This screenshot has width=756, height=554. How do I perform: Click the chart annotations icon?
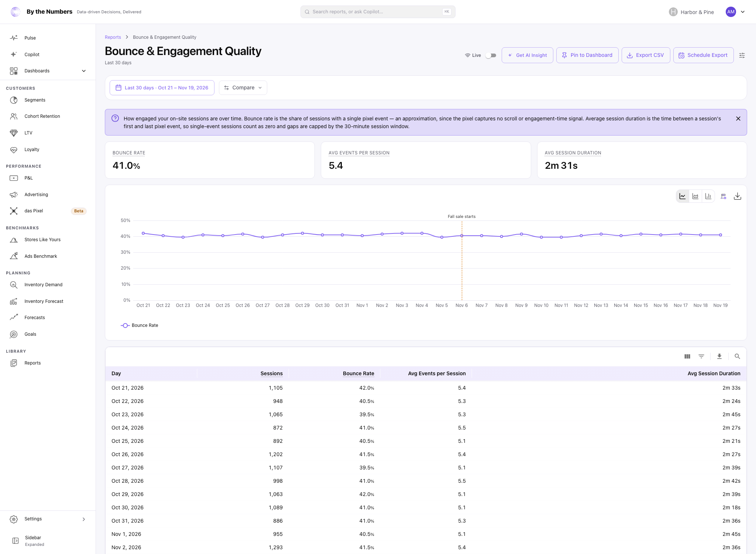pos(724,196)
